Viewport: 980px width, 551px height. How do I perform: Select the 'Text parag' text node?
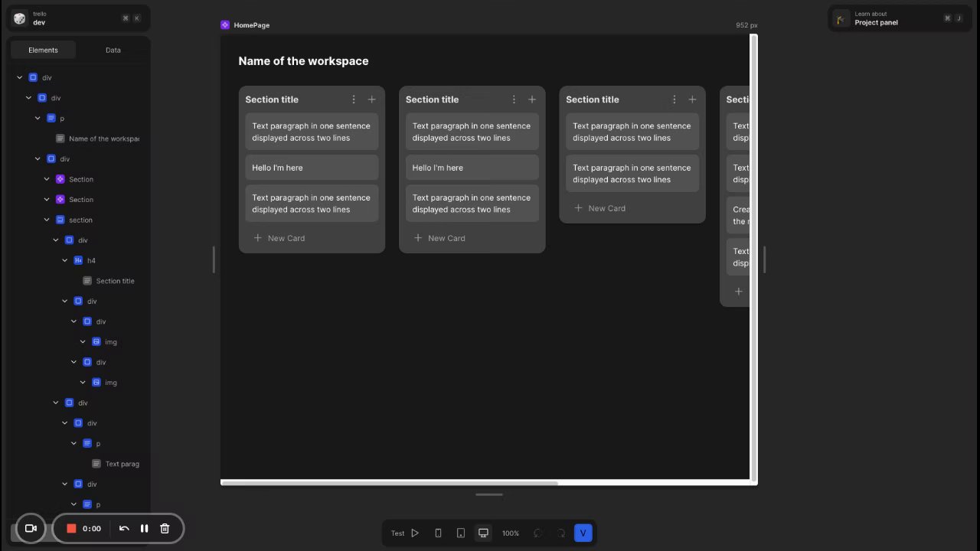pos(122,464)
